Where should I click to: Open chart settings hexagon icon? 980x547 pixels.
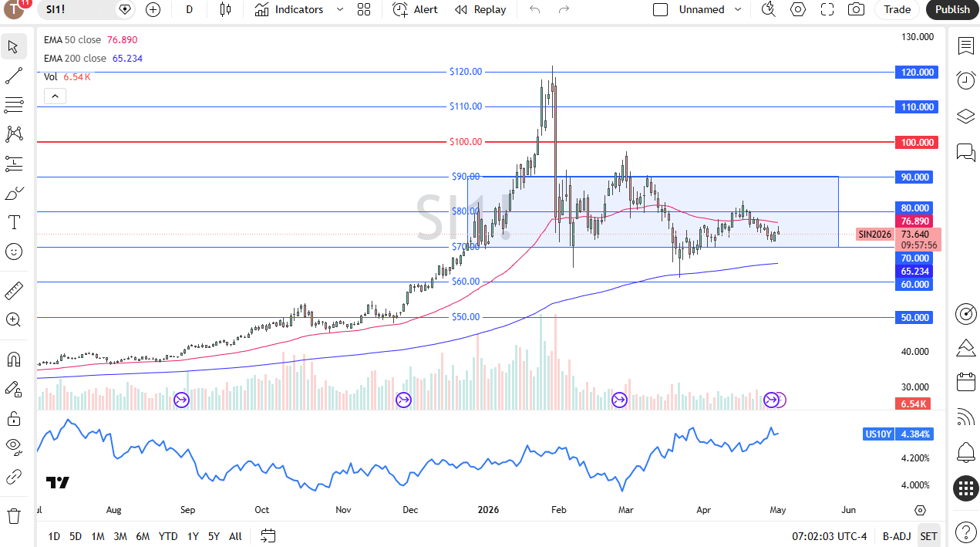pyautogui.click(x=797, y=9)
